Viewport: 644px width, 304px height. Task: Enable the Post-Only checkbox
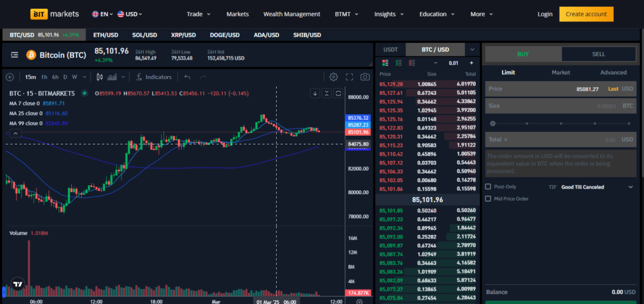(x=488, y=187)
